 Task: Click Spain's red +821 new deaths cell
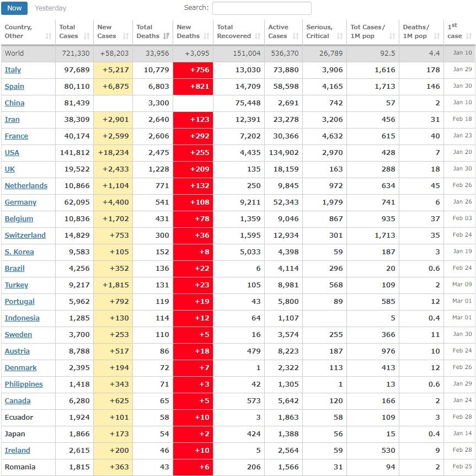pos(192,87)
